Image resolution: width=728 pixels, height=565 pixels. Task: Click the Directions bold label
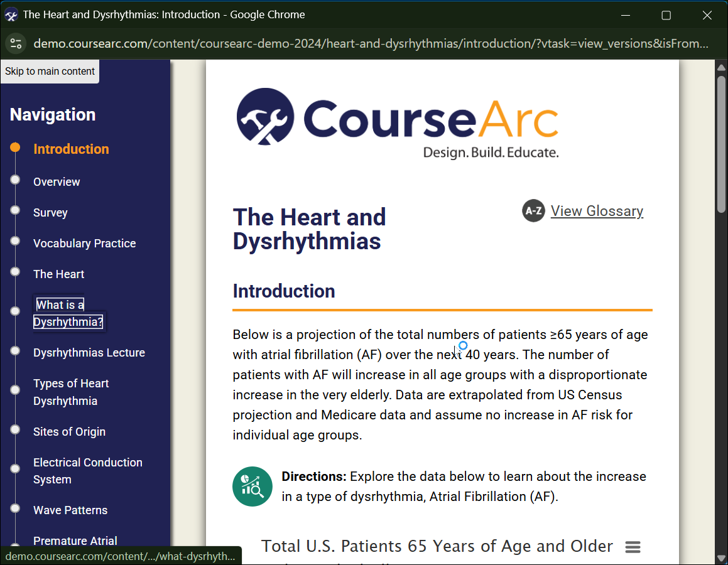tap(314, 476)
